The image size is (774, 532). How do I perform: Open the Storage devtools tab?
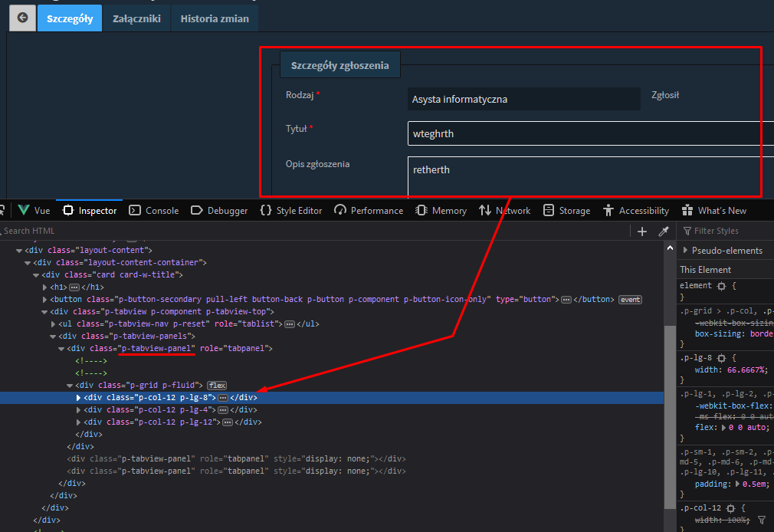tap(566, 211)
